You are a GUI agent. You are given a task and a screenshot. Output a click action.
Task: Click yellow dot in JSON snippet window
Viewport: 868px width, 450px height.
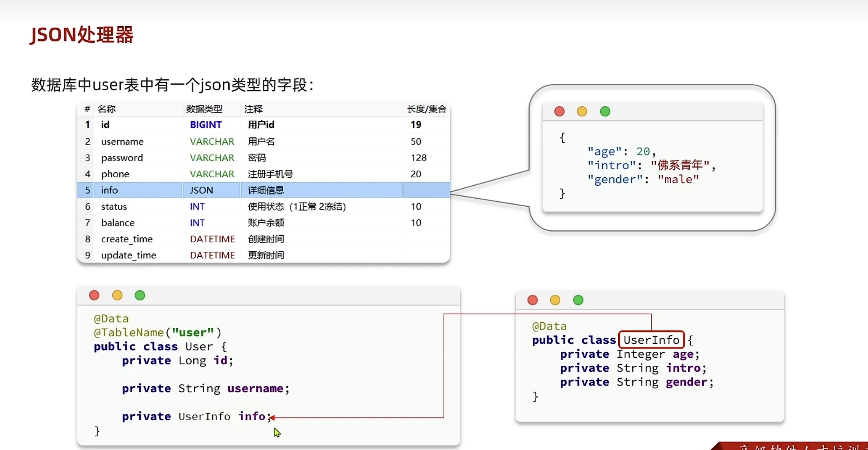[x=582, y=112]
